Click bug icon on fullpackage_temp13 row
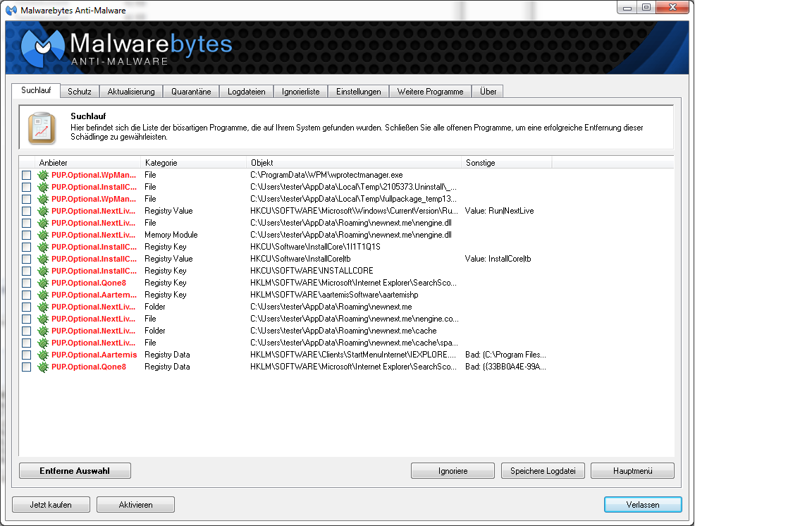This screenshot has height=526, width=812. click(x=43, y=199)
